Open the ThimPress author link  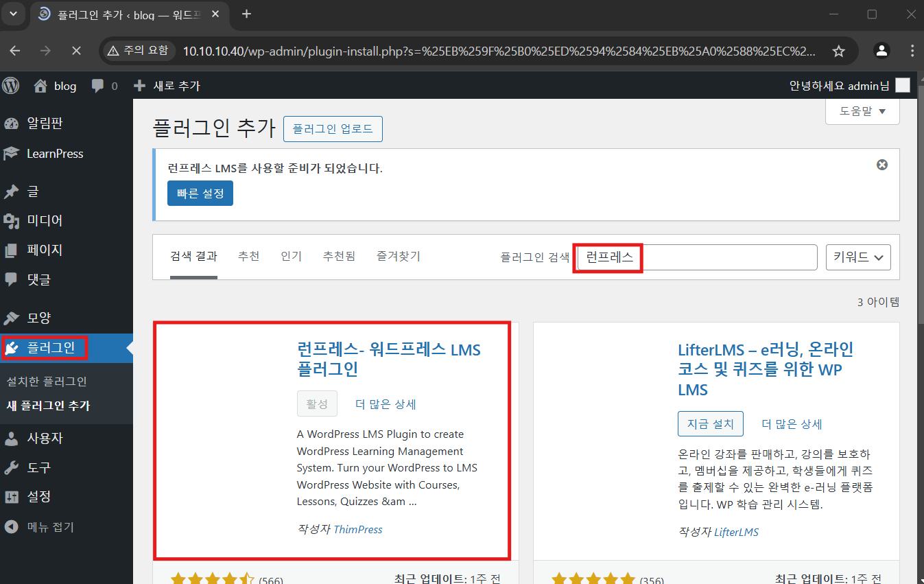pyautogui.click(x=358, y=530)
